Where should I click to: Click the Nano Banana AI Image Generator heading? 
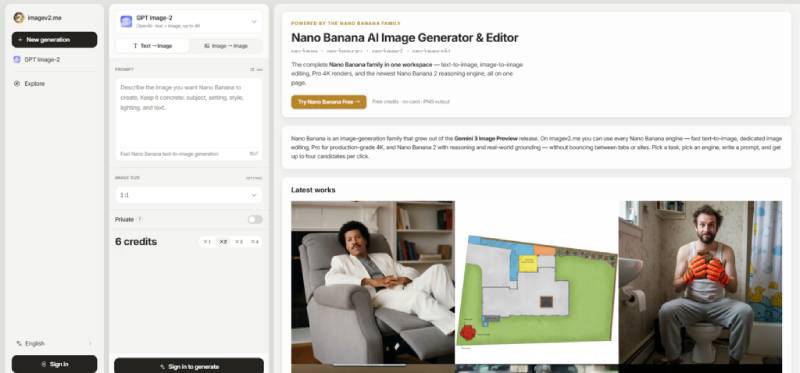405,38
